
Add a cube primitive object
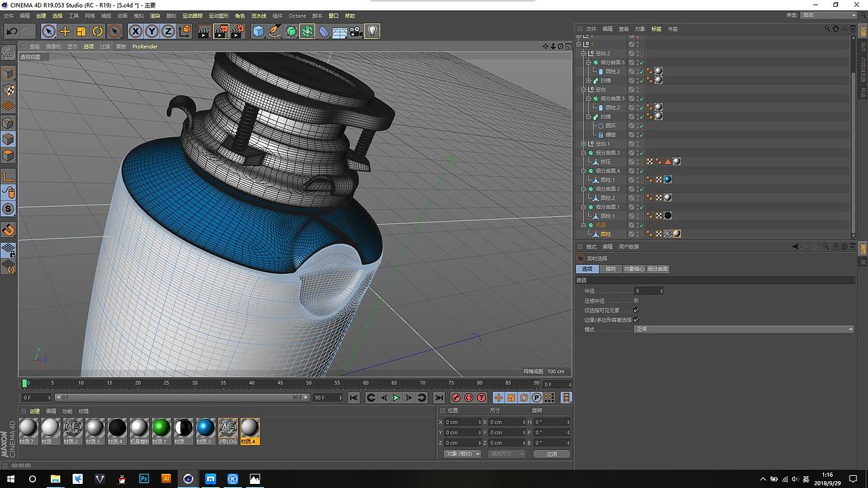[x=258, y=31]
